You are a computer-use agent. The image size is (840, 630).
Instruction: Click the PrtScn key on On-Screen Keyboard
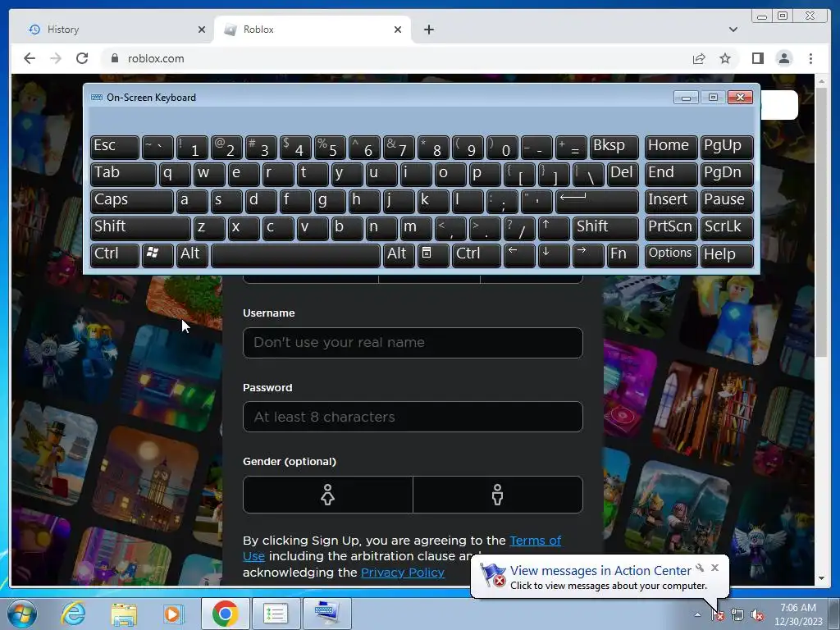671,227
